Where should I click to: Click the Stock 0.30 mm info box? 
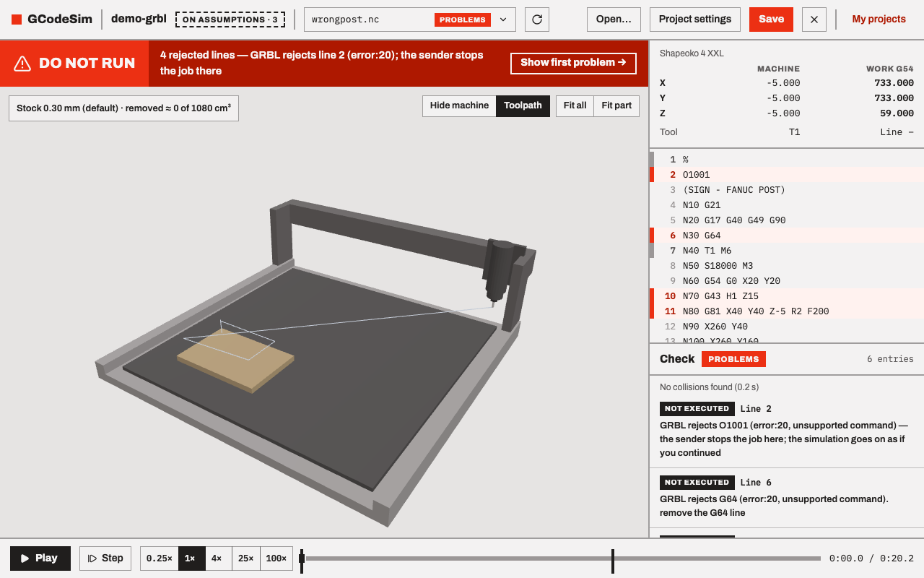click(123, 108)
